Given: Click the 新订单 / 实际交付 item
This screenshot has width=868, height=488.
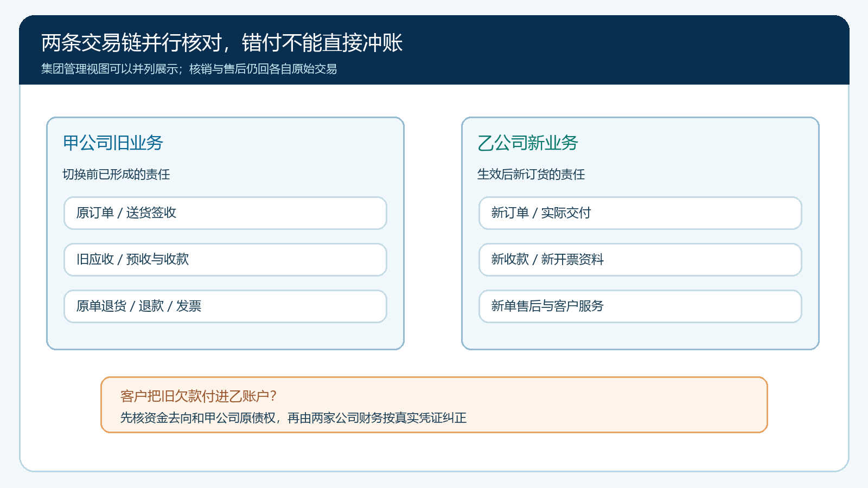Looking at the screenshot, I should (x=640, y=213).
